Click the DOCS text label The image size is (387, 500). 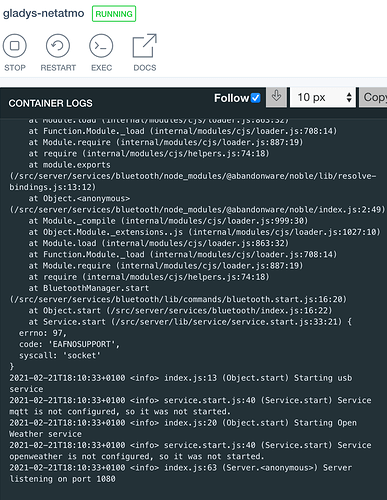pos(145,68)
